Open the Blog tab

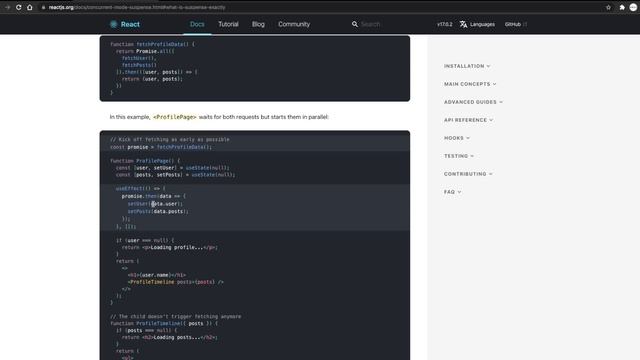pos(258,24)
